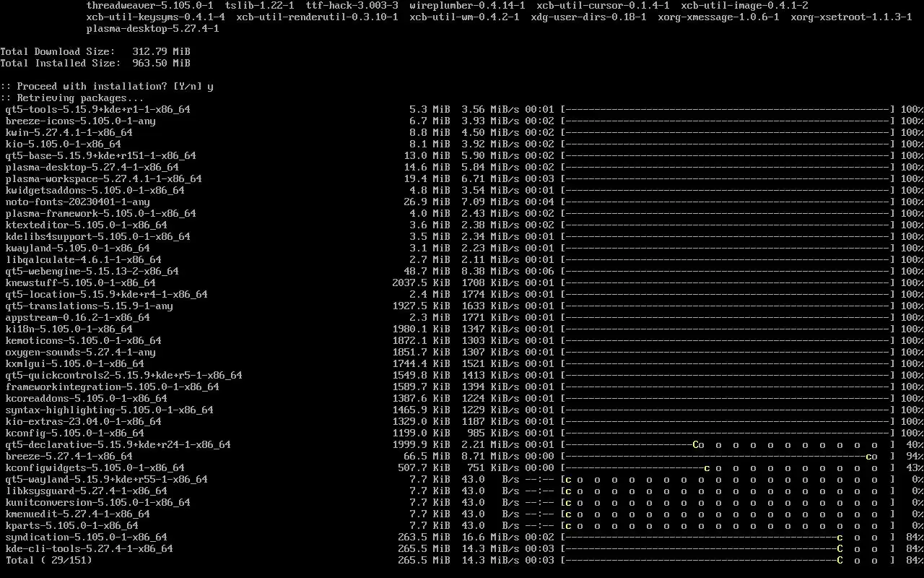Click breeze-5.27.4-1-x86_64 package name

[x=69, y=456]
